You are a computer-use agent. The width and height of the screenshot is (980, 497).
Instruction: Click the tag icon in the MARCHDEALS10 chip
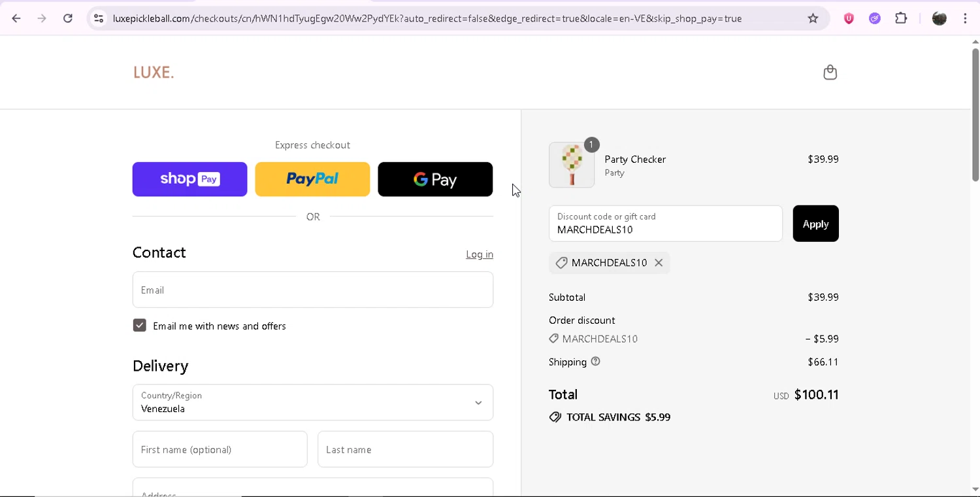click(x=561, y=262)
